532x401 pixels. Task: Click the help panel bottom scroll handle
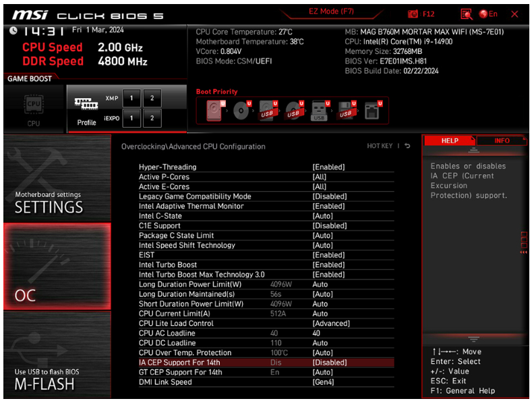click(473, 339)
